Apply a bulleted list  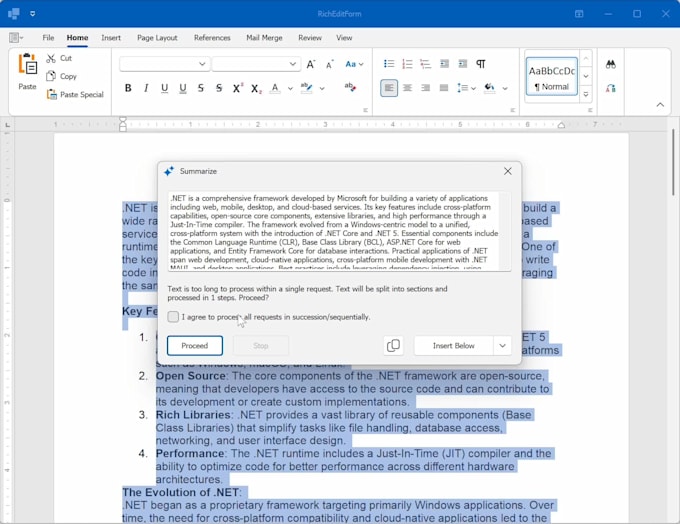389,64
